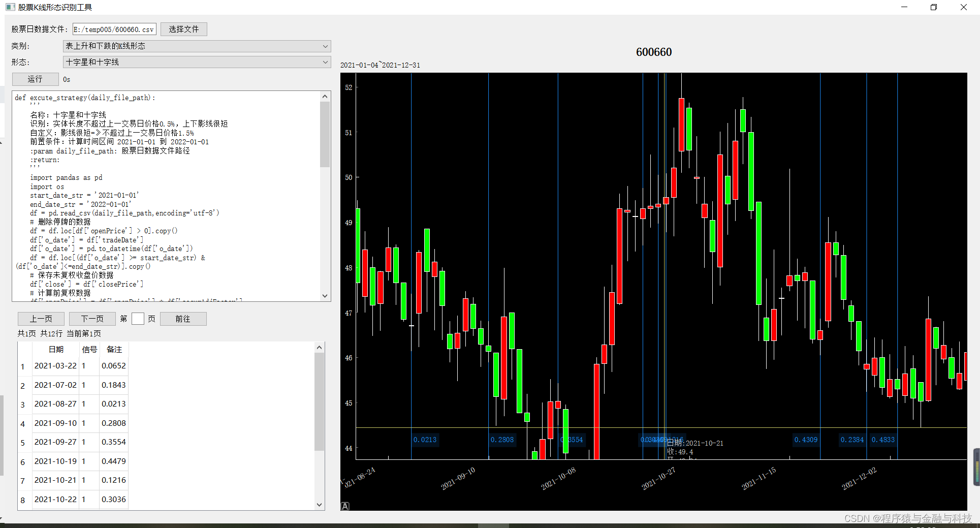Screen dimensions: 980x528
Task: Open the 形态 dropdown
Action: tap(197, 62)
